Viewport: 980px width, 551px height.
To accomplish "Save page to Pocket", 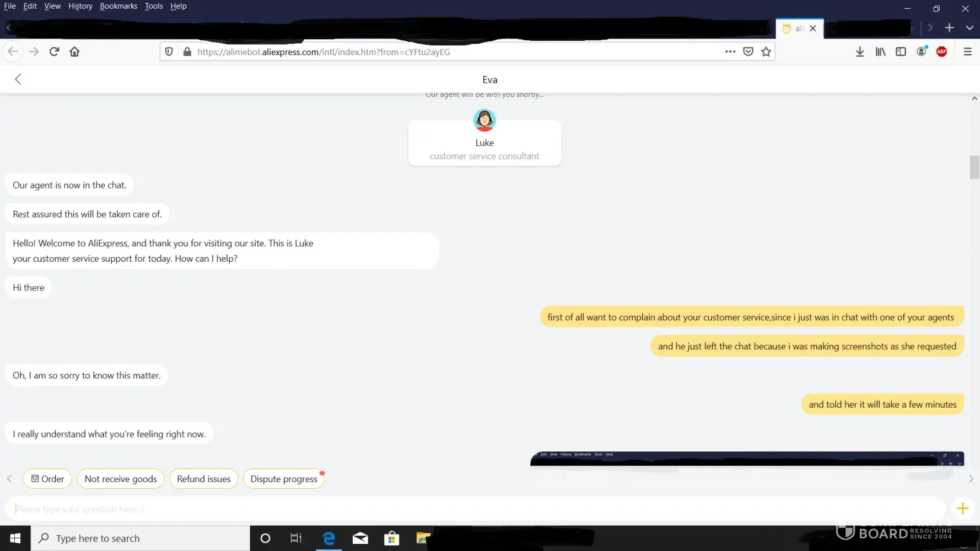I will click(x=748, y=51).
